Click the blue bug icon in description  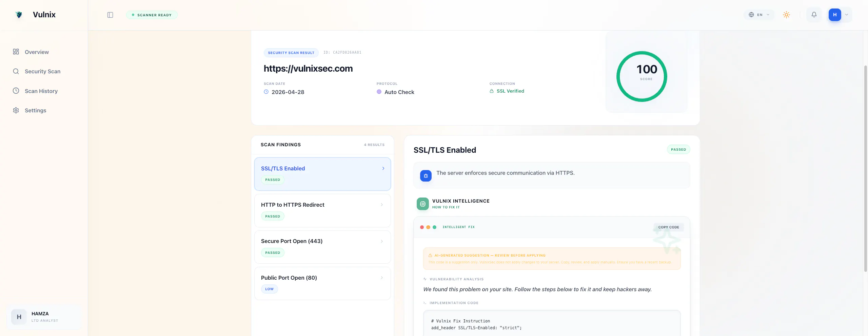426,176
